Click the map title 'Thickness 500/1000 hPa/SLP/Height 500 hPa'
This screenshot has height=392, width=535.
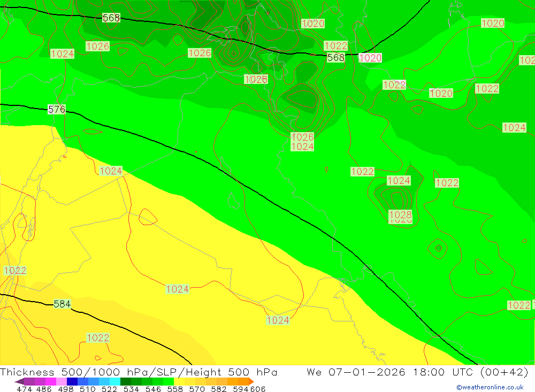coord(139,372)
